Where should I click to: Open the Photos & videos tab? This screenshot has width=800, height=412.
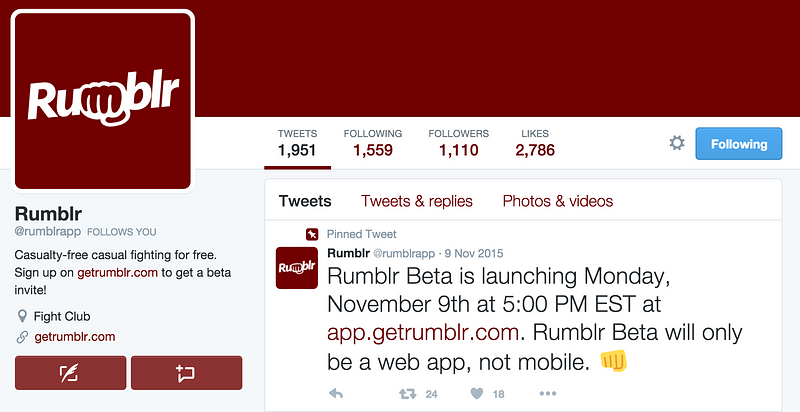[558, 201]
